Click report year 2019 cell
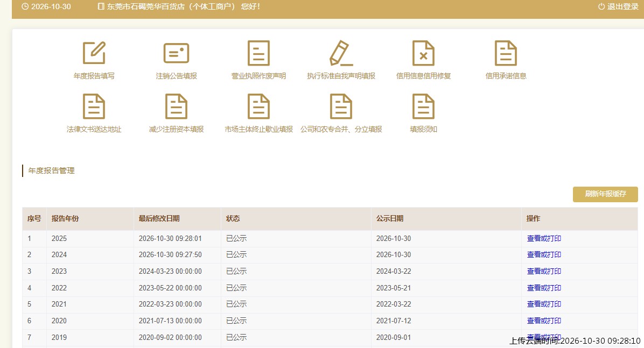Viewport: 644px width, 348px height. point(59,337)
